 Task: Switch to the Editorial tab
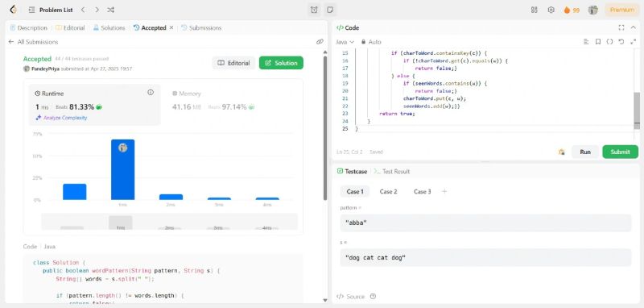pos(70,28)
